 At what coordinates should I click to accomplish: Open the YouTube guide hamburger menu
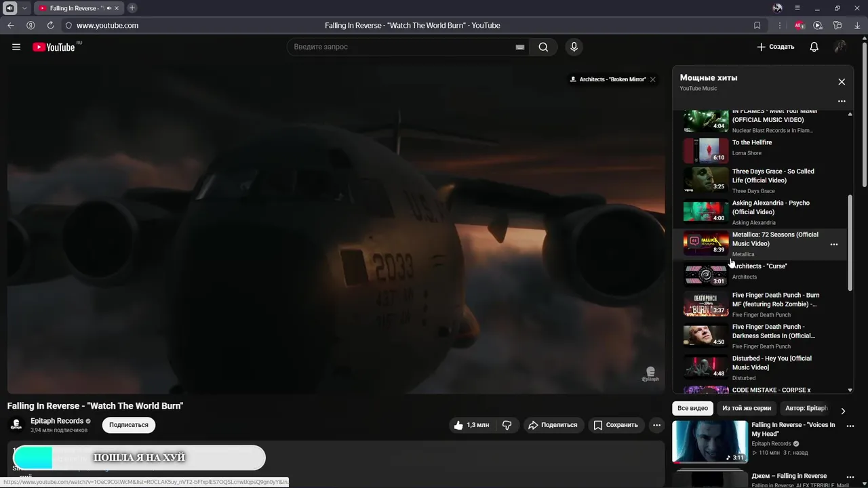coord(16,47)
